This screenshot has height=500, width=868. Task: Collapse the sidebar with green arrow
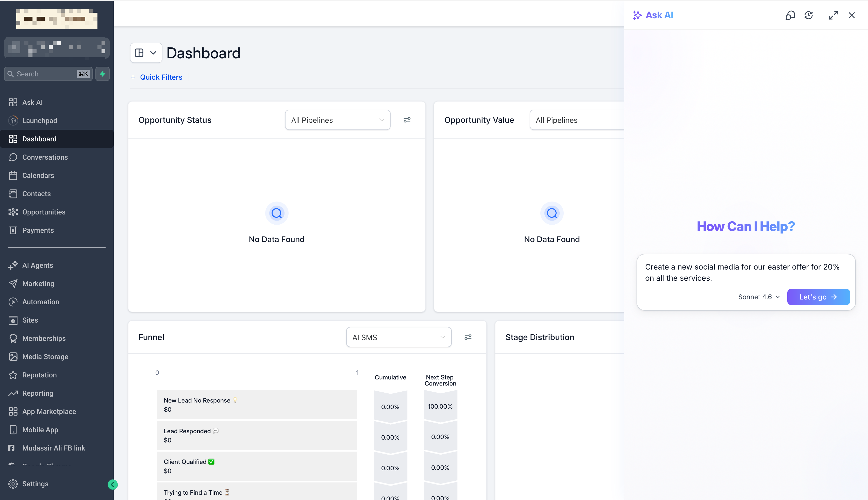[112, 484]
